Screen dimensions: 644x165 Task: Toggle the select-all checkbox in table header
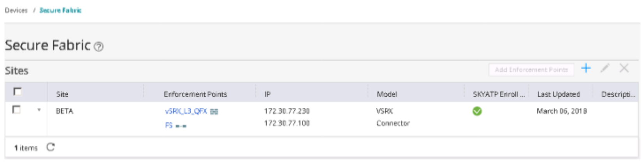17,92
